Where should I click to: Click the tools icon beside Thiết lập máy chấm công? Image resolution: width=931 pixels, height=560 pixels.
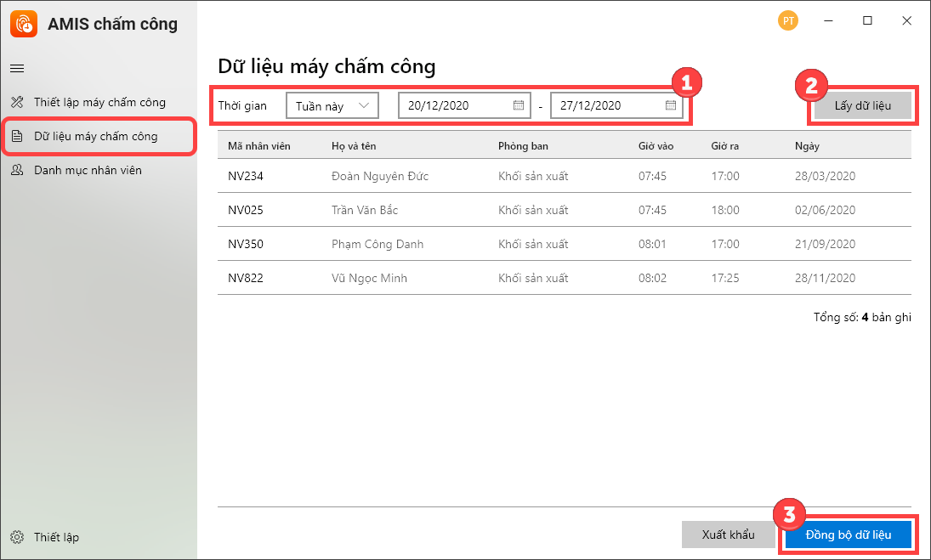tap(17, 102)
